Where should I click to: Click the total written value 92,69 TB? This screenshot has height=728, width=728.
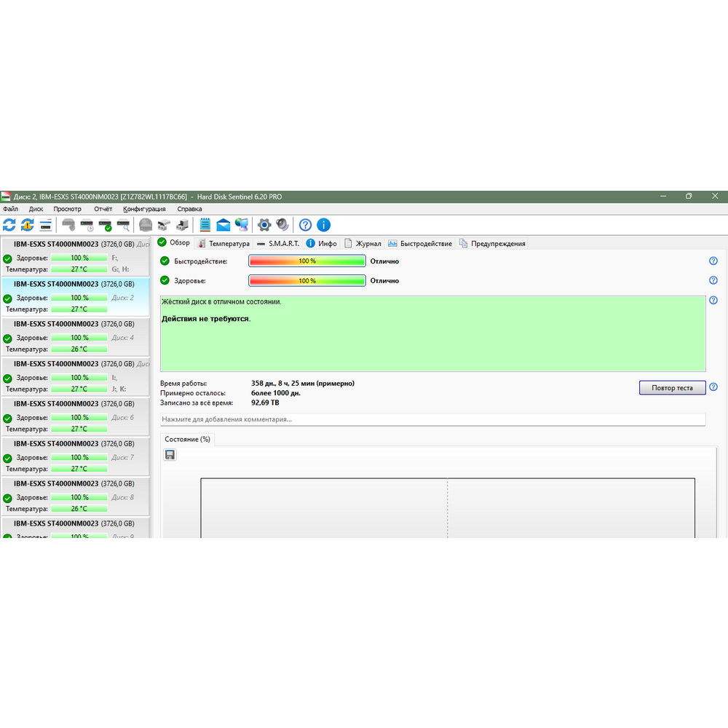[265, 403]
